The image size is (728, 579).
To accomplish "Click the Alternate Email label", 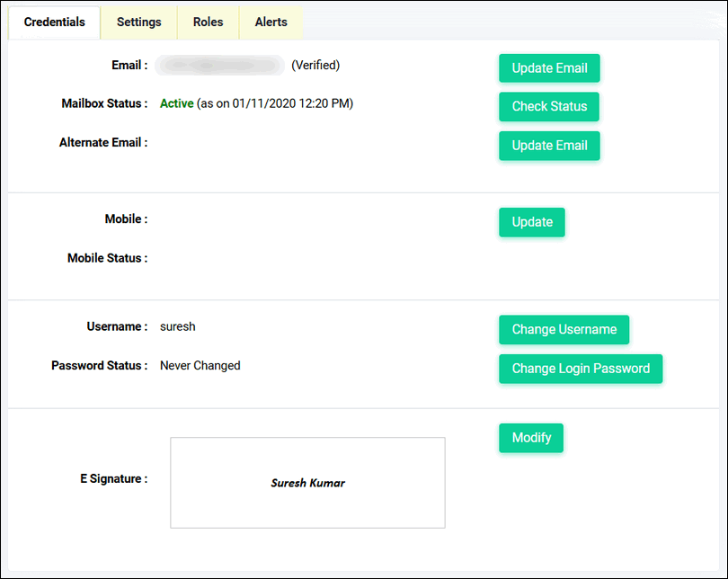I will 102,142.
